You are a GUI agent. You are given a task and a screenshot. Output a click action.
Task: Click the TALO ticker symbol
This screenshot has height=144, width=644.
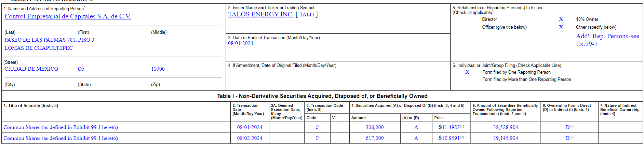[307, 15]
